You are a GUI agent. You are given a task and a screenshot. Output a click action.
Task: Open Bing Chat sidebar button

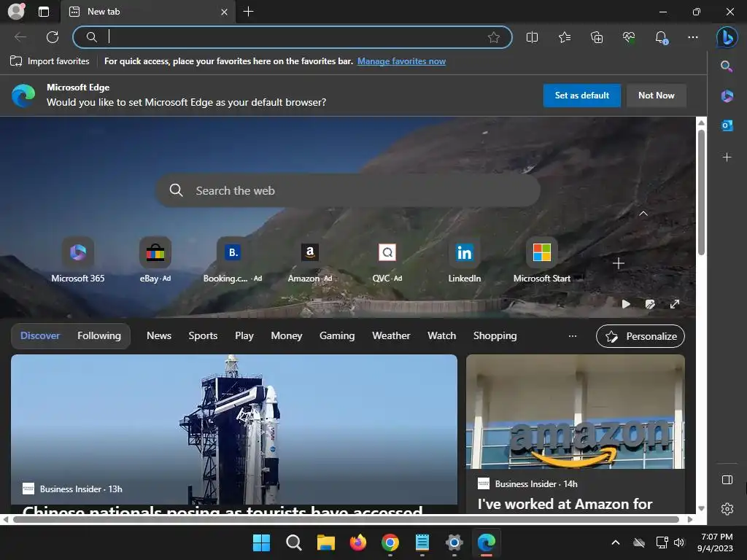[727, 37]
